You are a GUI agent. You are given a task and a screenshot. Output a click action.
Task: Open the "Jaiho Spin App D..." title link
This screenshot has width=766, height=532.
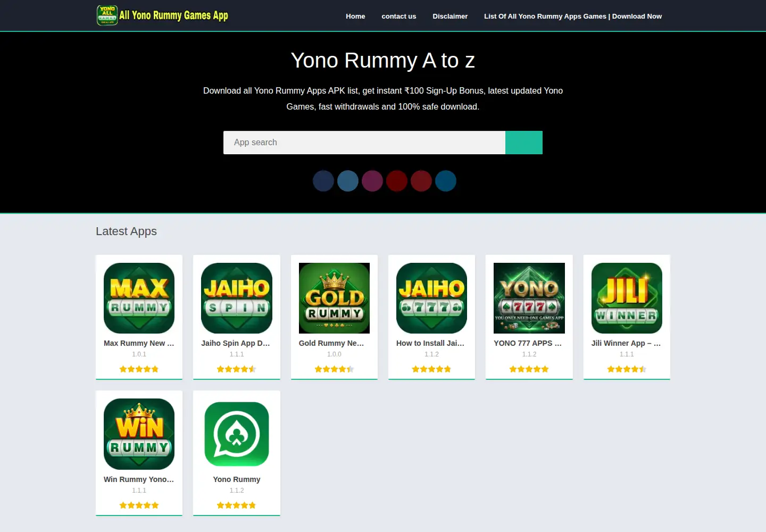coord(236,343)
